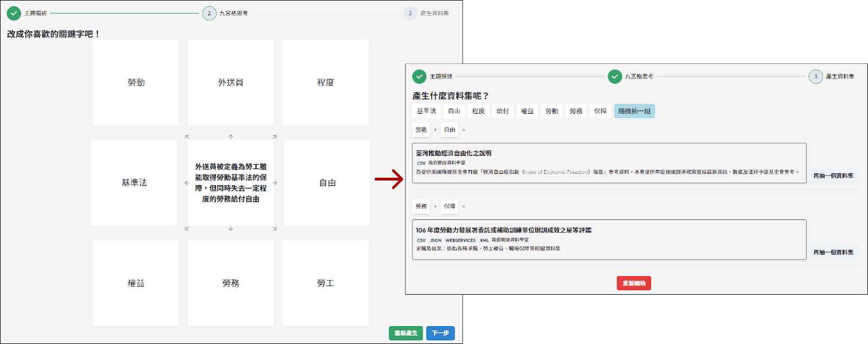
Task: Click 再抽一個資料集 beside the 106年度勞動力 card
Action: coord(833,252)
